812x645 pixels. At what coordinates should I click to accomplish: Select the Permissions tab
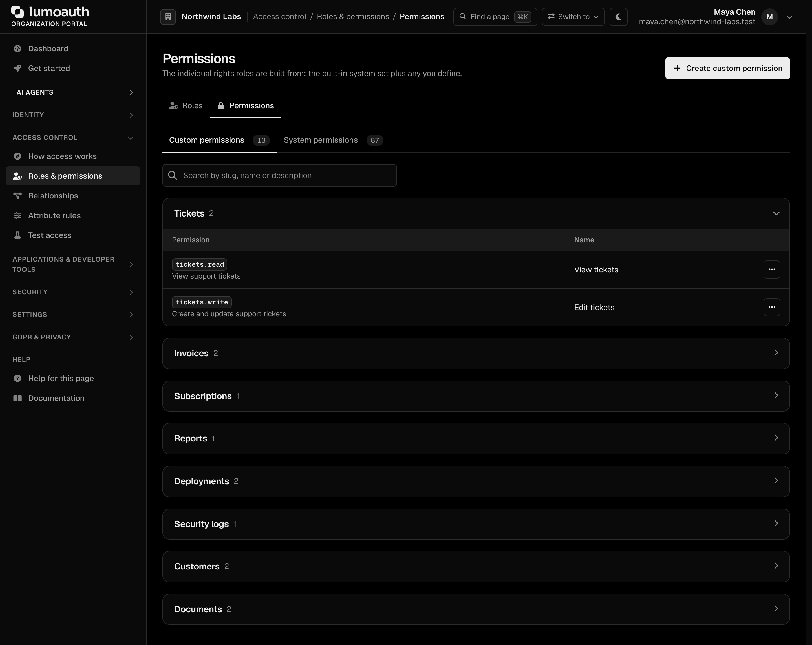click(x=245, y=106)
